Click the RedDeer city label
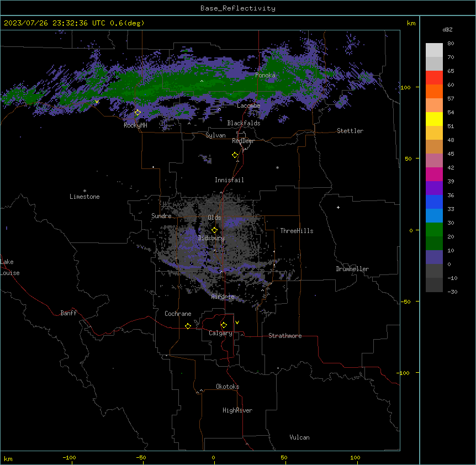This screenshot has height=465, width=476. (x=243, y=141)
